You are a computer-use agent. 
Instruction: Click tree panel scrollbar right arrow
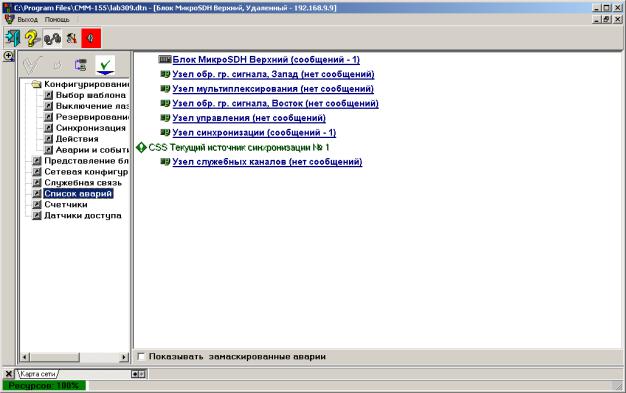tap(124, 357)
